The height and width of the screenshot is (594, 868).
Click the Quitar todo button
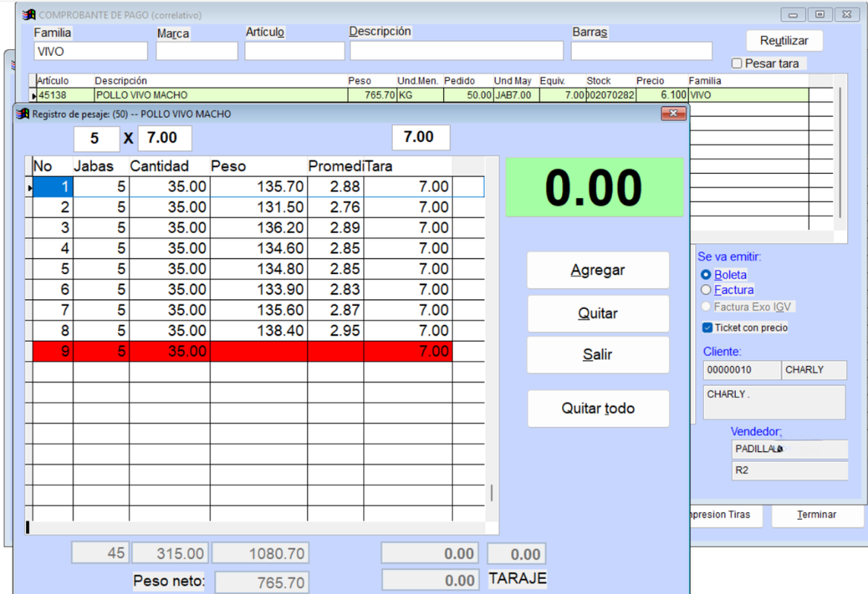point(598,408)
